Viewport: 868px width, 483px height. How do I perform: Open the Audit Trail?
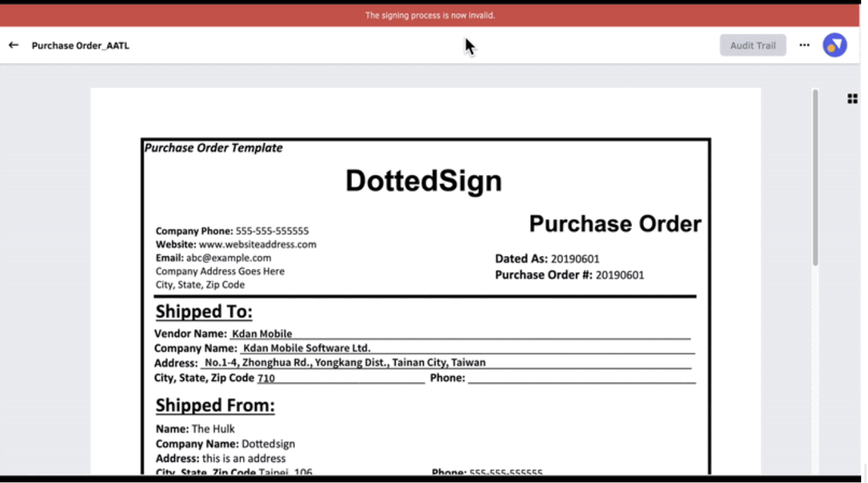point(752,45)
